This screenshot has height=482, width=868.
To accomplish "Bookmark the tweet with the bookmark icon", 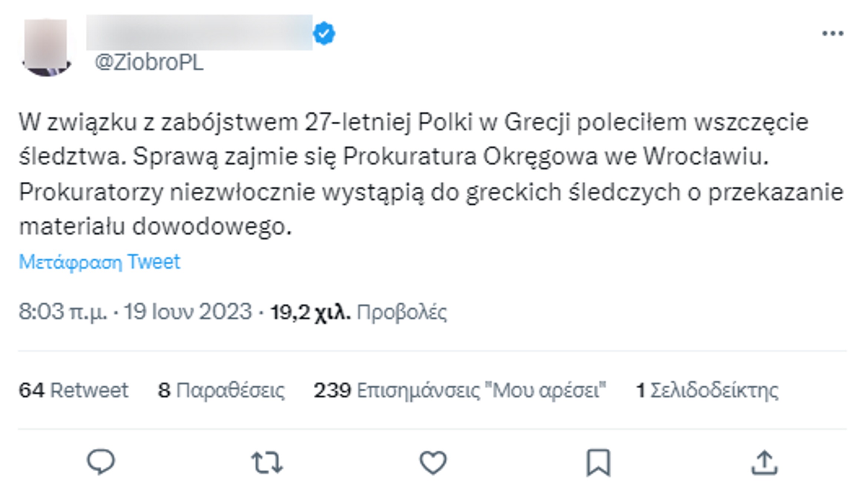I will [x=598, y=462].
